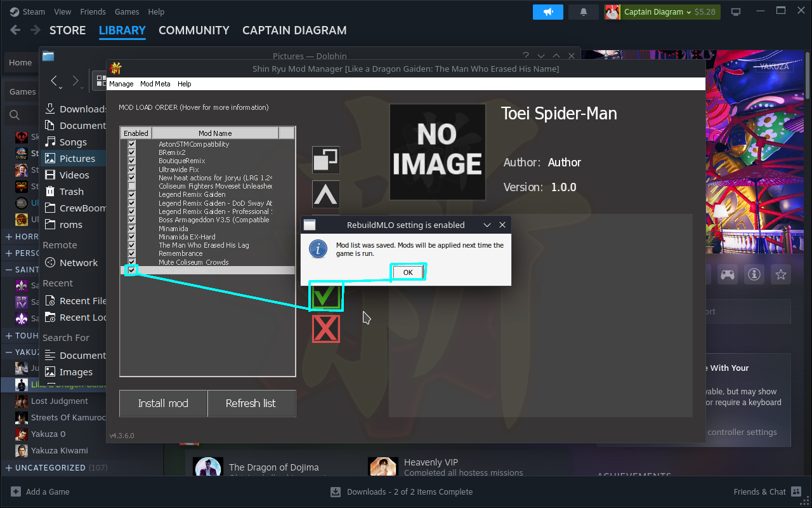Viewport: 812px width, 508px height.
Task: Confirm the dialog with the OK button
Action: point(408,272)
